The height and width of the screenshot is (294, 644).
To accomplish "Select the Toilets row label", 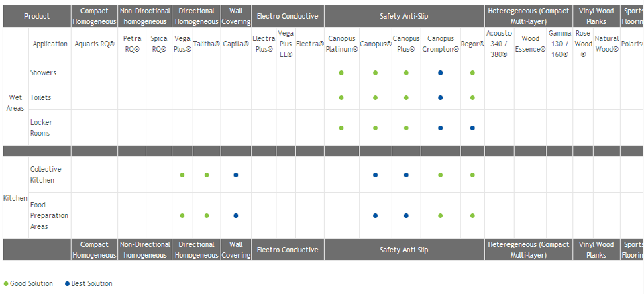I will coord(41,98).
